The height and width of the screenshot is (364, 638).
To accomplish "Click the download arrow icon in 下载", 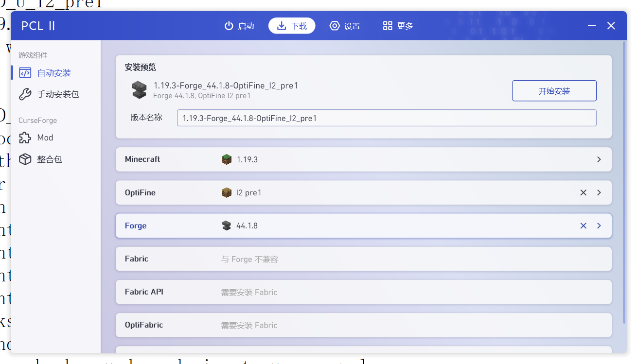I will [x=282, y=26].
